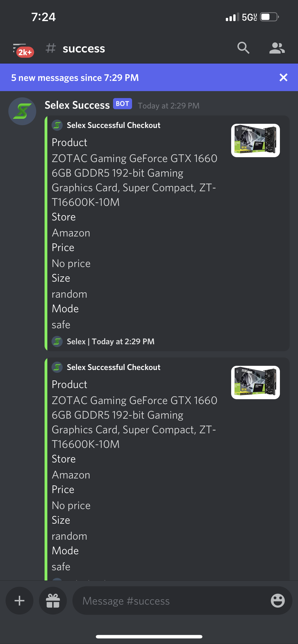Open Selex Success bot avatar
Image resolution: width=298 pixels, height=644 pixels.
click(22, 111)
